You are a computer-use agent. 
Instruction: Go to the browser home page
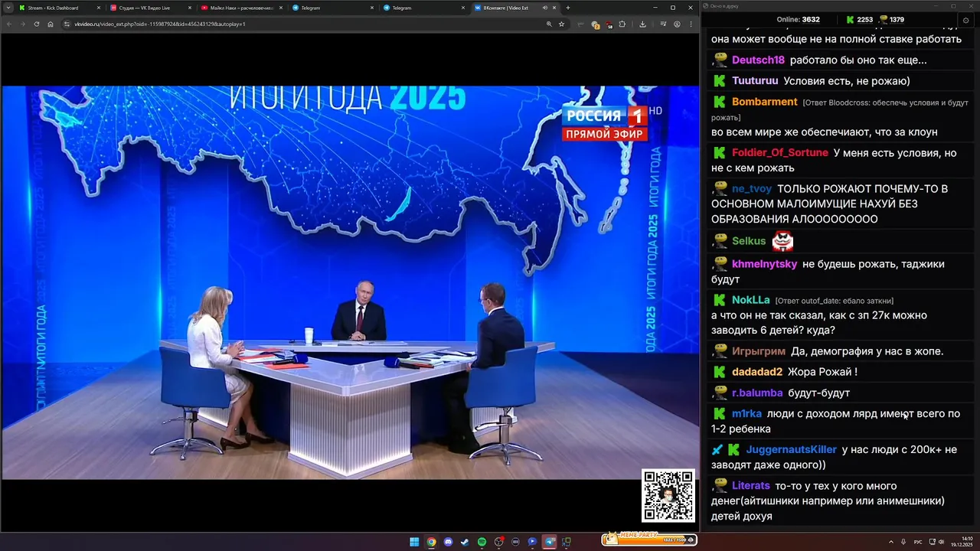click(x=51, y=24)
